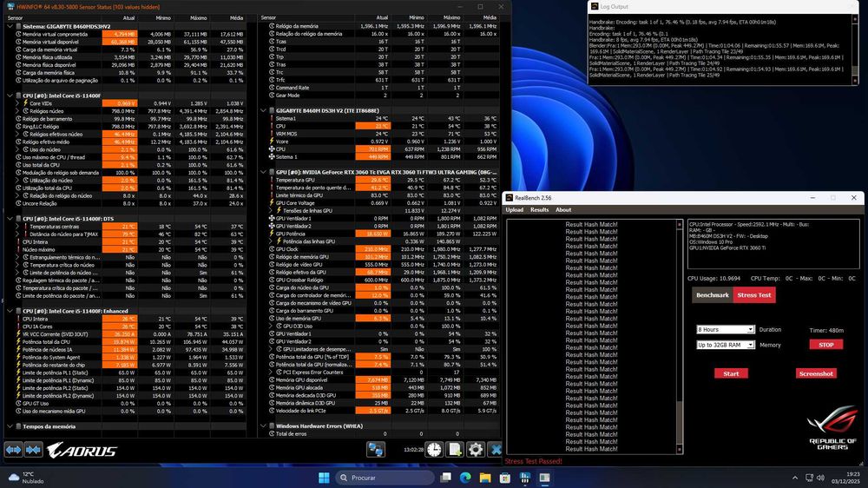Click HWiNFO collapse-columns inward arrows icon

click(33, 450)
